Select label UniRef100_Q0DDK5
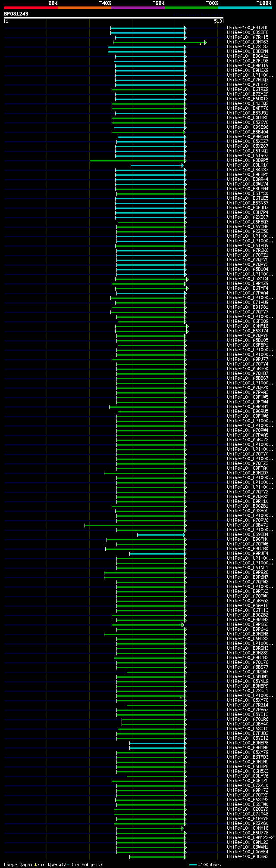Image resolution: width=276 pixels, height=868 pixels. 248,118
